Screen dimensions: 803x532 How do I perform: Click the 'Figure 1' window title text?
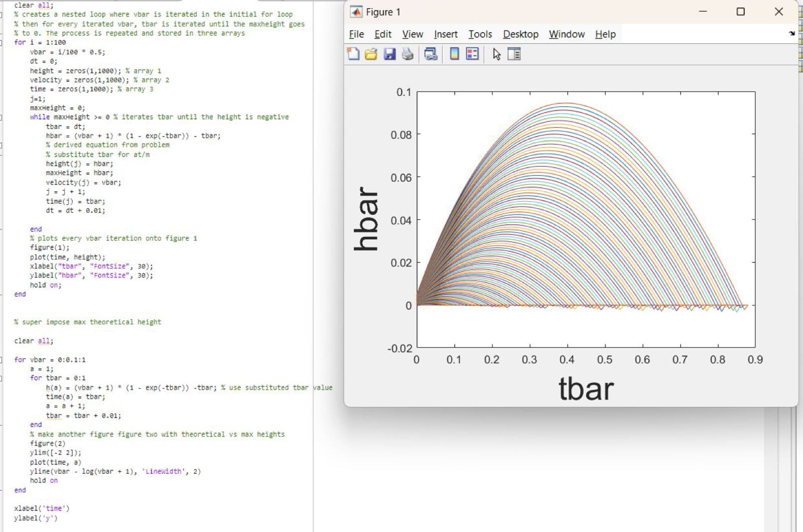tap(383, 12)
